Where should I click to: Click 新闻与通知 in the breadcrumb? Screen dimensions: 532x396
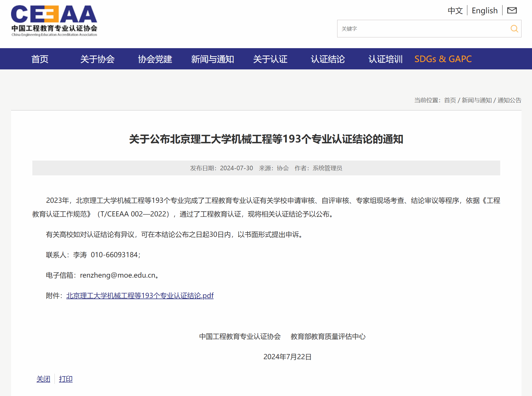476,100
